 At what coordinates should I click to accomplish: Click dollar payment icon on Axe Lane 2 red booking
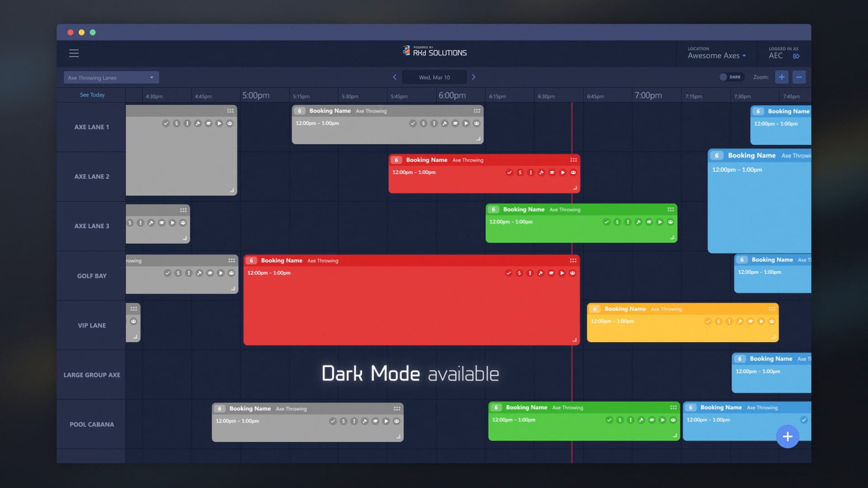pyautogui.click(x=520, y=173)
